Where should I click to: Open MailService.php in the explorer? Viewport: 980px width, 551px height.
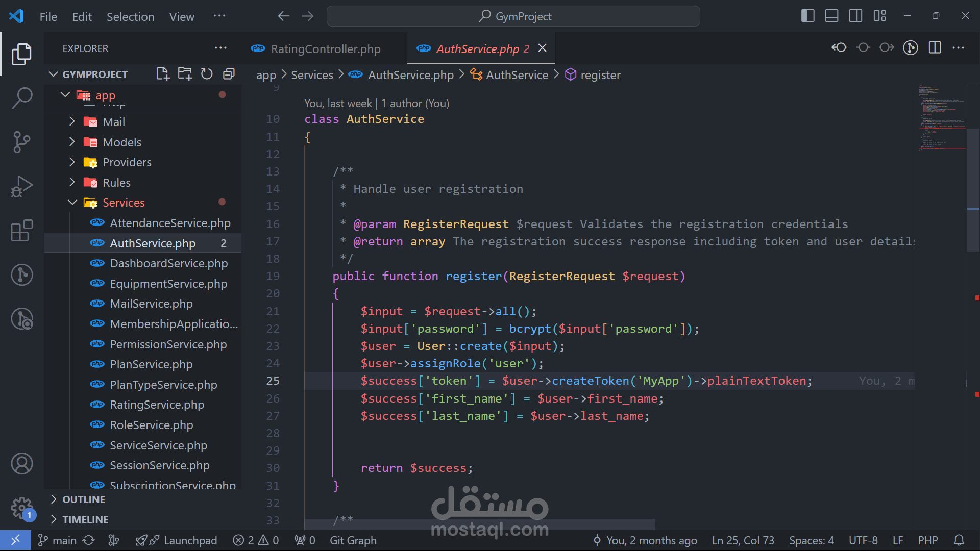pos(151,304)
